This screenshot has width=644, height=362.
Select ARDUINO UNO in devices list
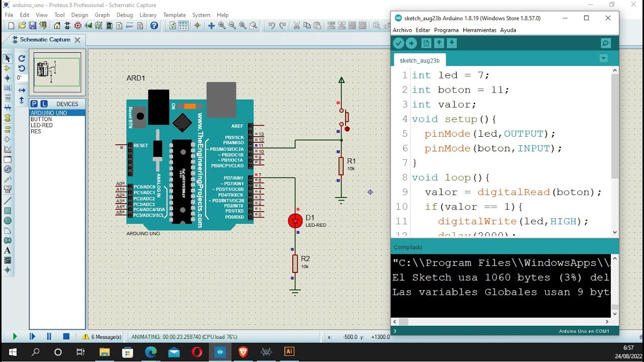point(57,113)
